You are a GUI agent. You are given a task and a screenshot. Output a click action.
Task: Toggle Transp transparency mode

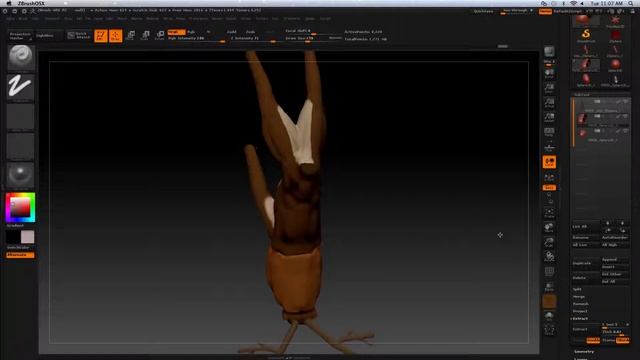coord(549,287)
